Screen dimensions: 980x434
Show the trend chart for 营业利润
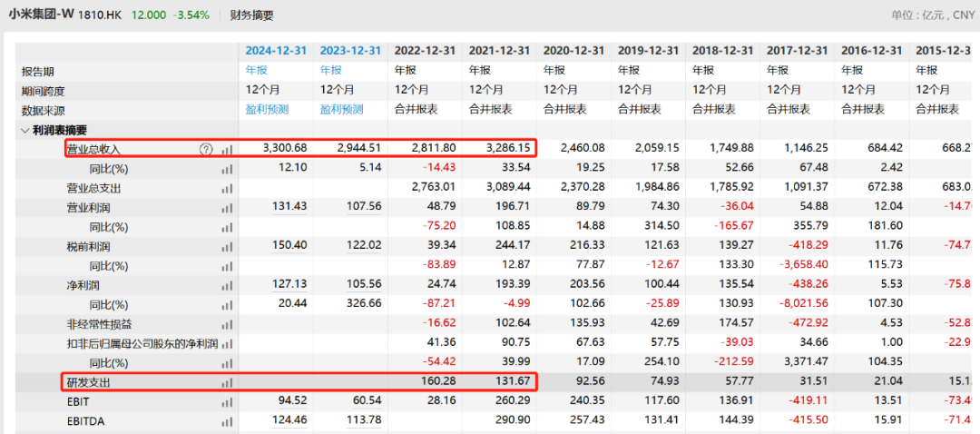click(x=227, y=207)
